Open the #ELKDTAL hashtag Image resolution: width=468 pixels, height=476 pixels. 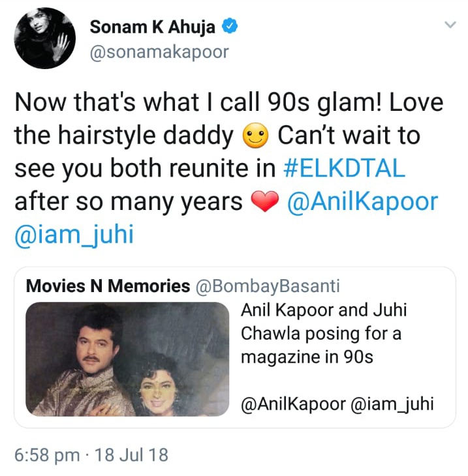[344, 168]
